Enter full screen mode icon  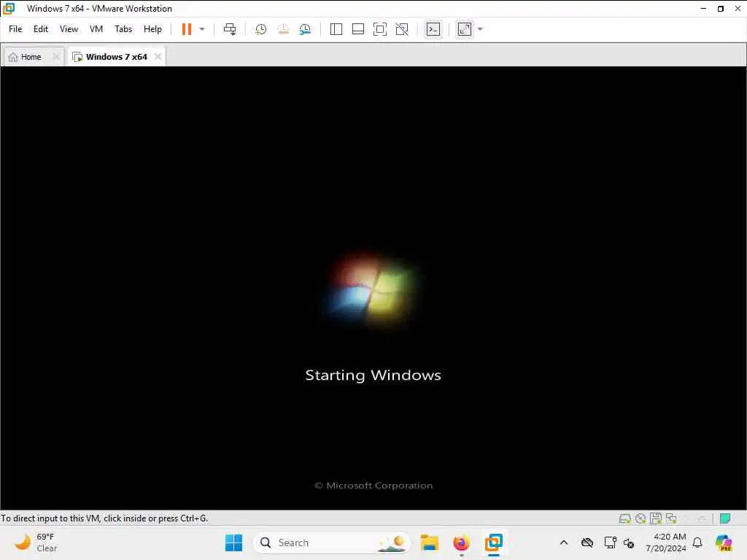coord(379,29)
